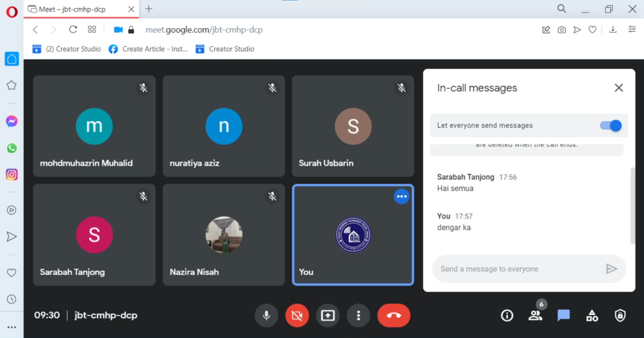Open the meeting details info icon
Screen dimensions: 644x338
point(507,315)
